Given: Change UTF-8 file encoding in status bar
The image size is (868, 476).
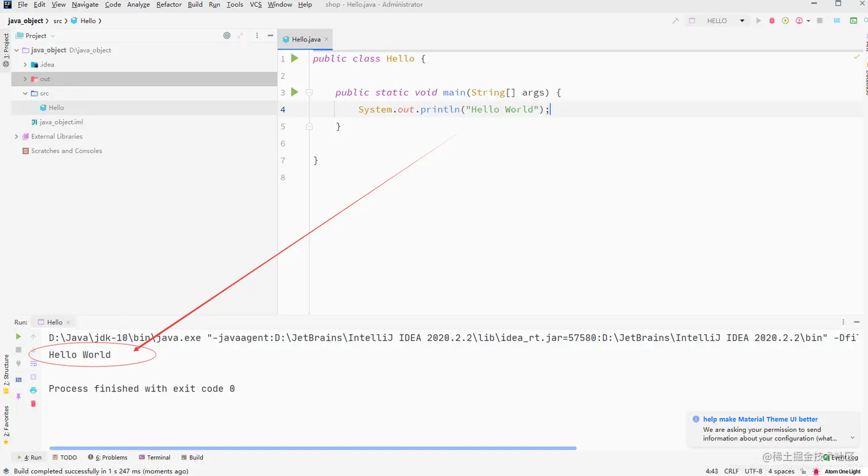Looking at the screenshot, I should point(753,471).
